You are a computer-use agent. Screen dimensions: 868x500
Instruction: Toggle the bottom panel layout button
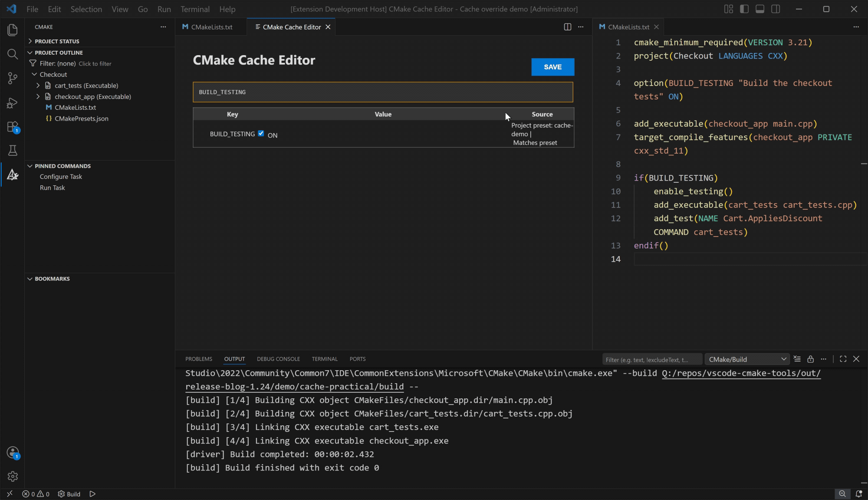(760, 9)
